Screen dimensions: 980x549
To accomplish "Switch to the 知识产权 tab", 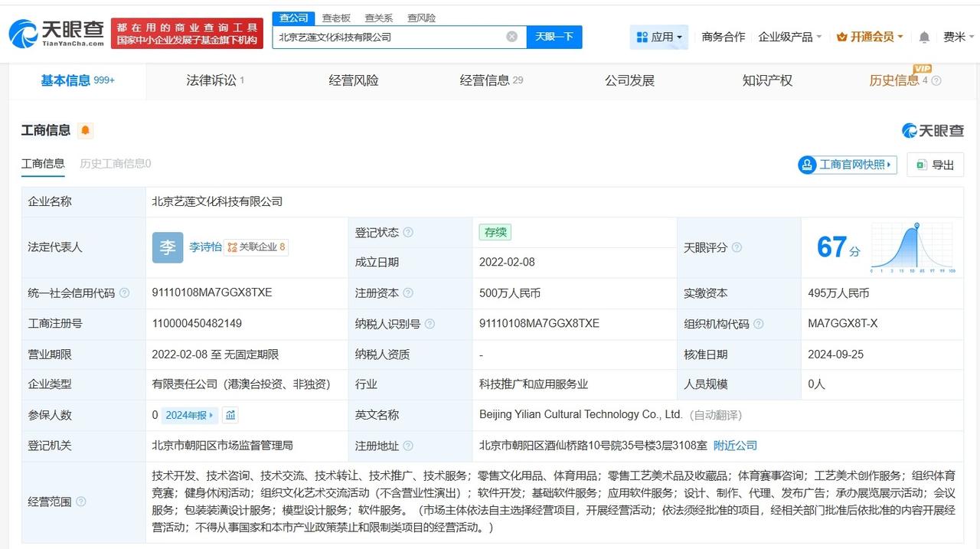I will pyautogui.click(x=767, y=80).
